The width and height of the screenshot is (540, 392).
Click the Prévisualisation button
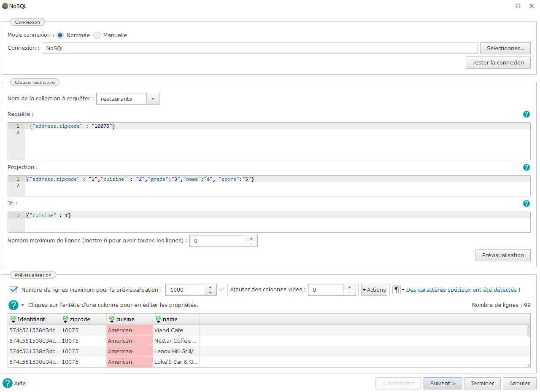[x=503, y=255]
